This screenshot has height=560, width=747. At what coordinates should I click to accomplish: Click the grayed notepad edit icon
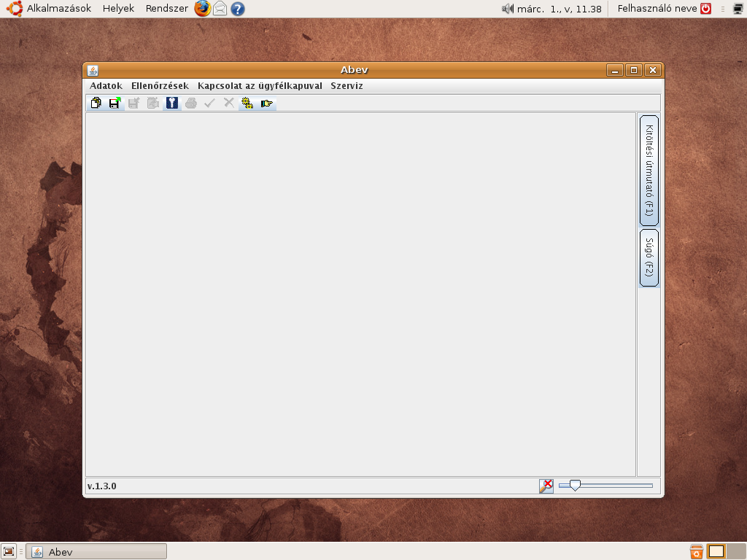point(153,103)
